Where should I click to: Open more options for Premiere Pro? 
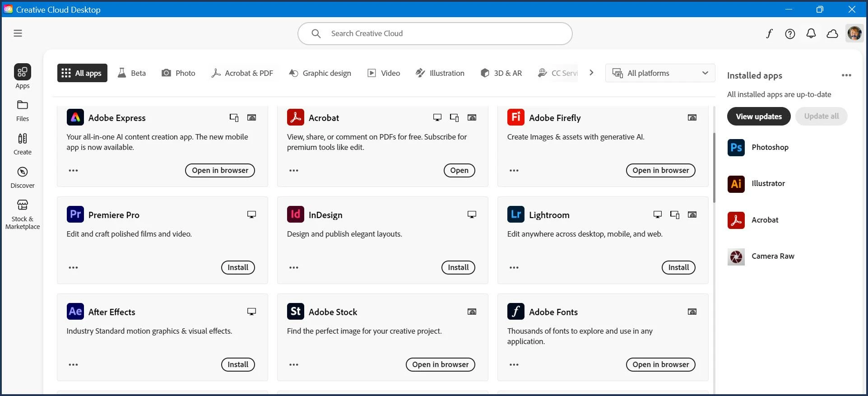(73, 268)
